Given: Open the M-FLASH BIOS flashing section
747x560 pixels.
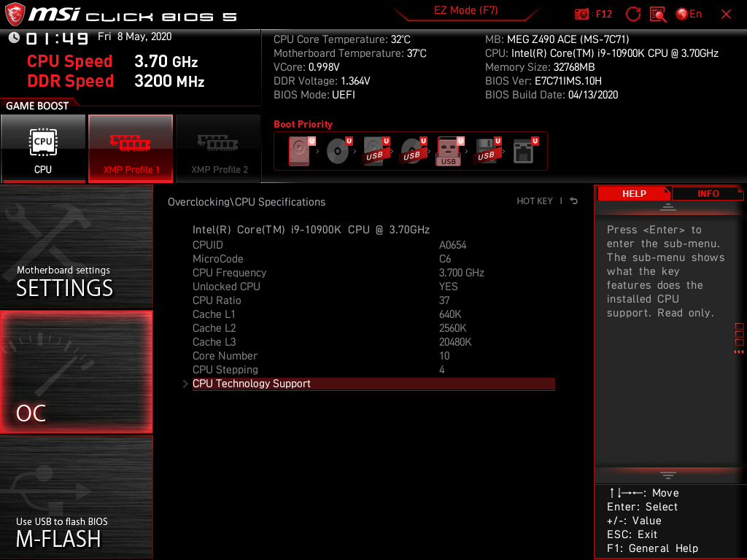Looking at the screenshot, I should coord(76,497).
